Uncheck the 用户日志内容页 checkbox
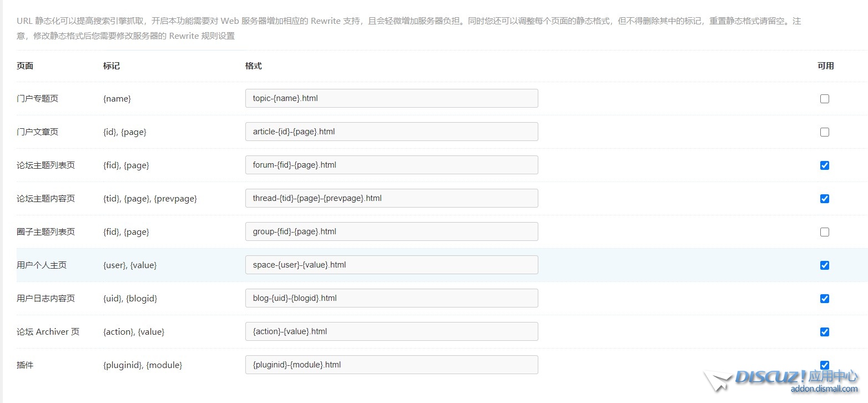The width and height of the screenshot is (868, 403). [825, 299]
